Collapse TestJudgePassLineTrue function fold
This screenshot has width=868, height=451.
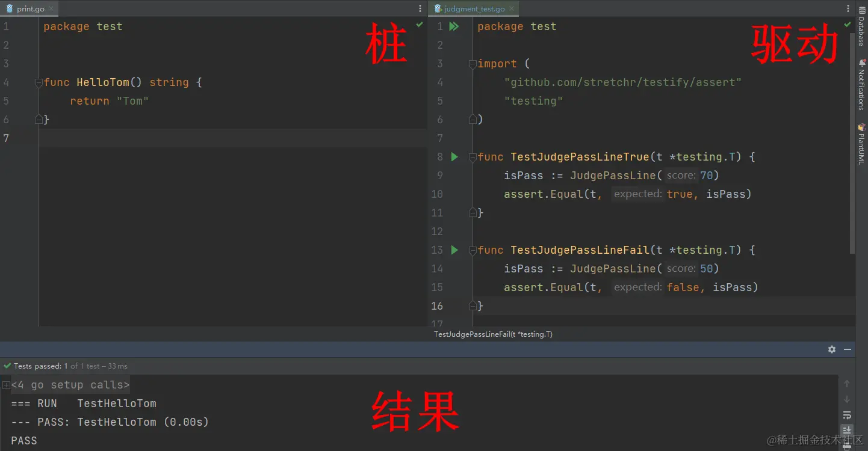[473, 157]
